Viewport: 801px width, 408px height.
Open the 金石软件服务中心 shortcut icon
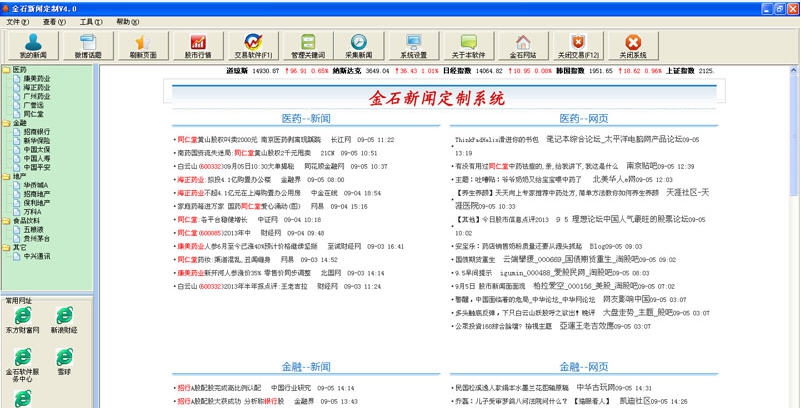point(22,357)
